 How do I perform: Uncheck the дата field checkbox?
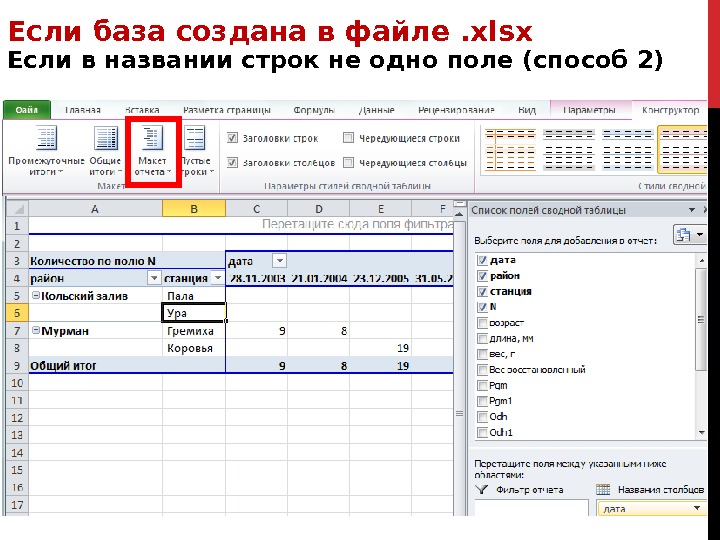(482, 260)
